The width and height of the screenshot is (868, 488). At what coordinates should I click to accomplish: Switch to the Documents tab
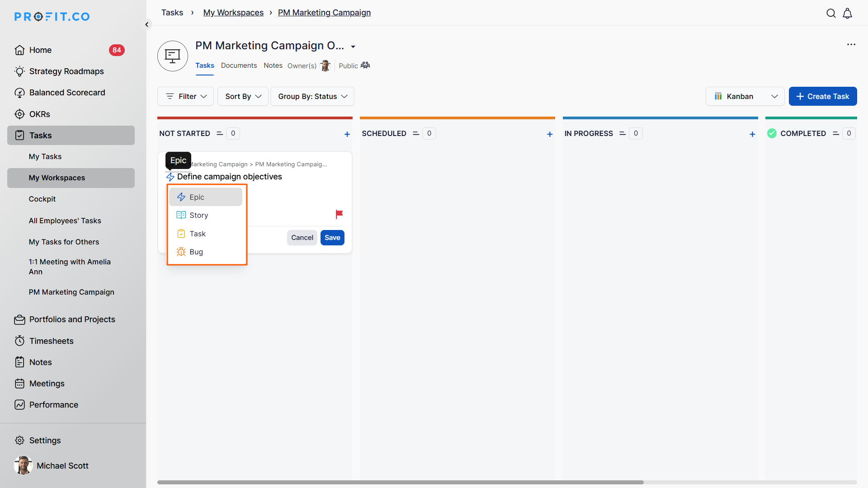click(239, 66)
